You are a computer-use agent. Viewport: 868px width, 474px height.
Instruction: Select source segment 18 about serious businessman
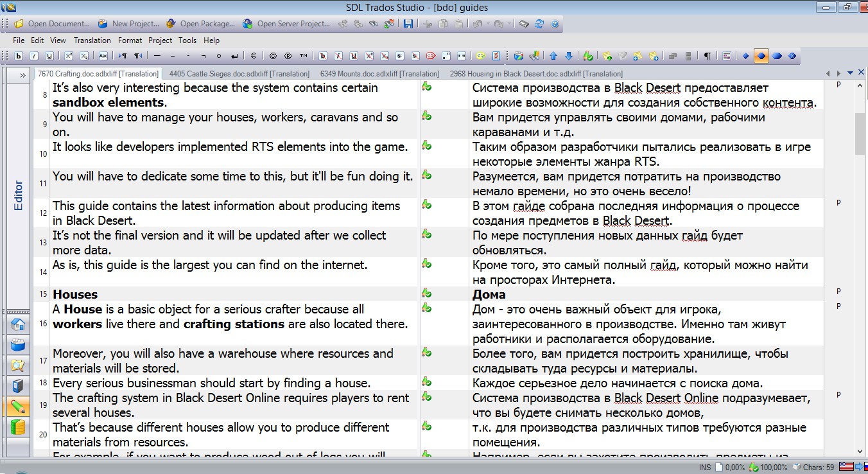tap(212, 383)
